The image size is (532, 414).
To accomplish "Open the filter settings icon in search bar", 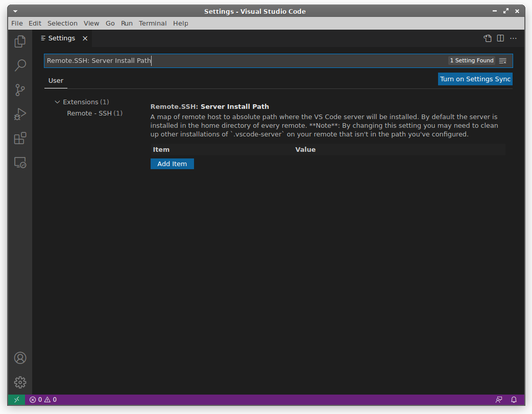I will point(502,60).
